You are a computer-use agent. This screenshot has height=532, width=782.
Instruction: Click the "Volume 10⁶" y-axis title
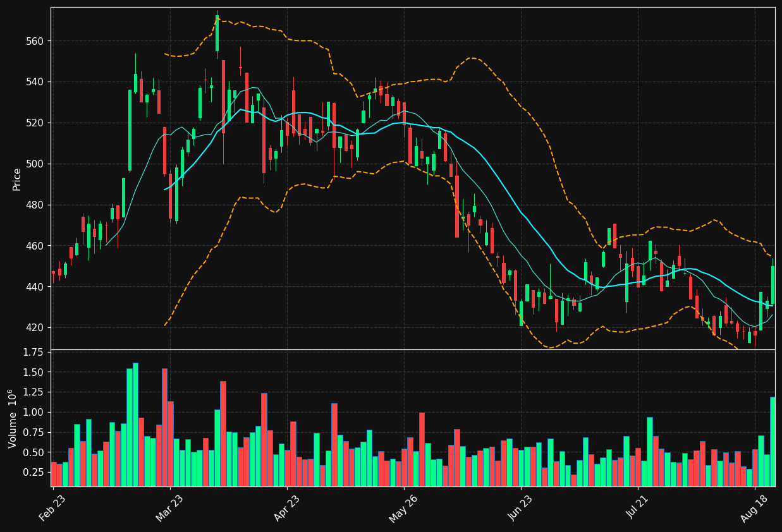[13, 419]
